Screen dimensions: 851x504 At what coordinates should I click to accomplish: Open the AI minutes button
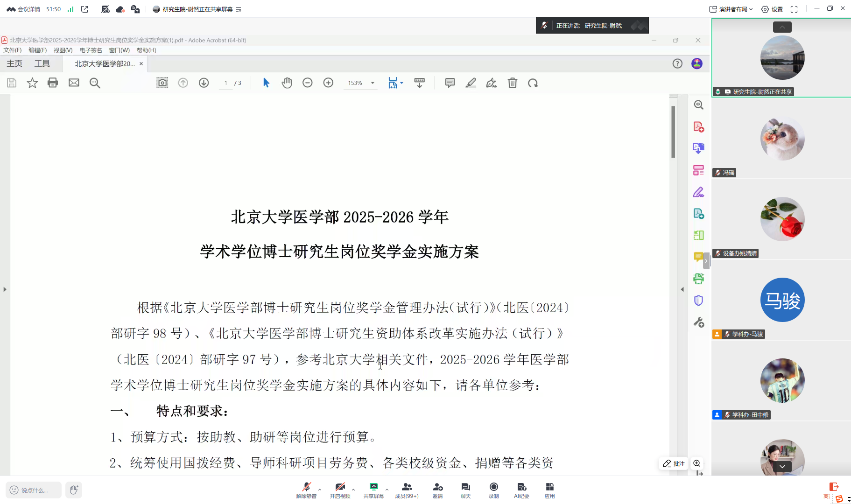pyautogui.click(x=521, y=490)
